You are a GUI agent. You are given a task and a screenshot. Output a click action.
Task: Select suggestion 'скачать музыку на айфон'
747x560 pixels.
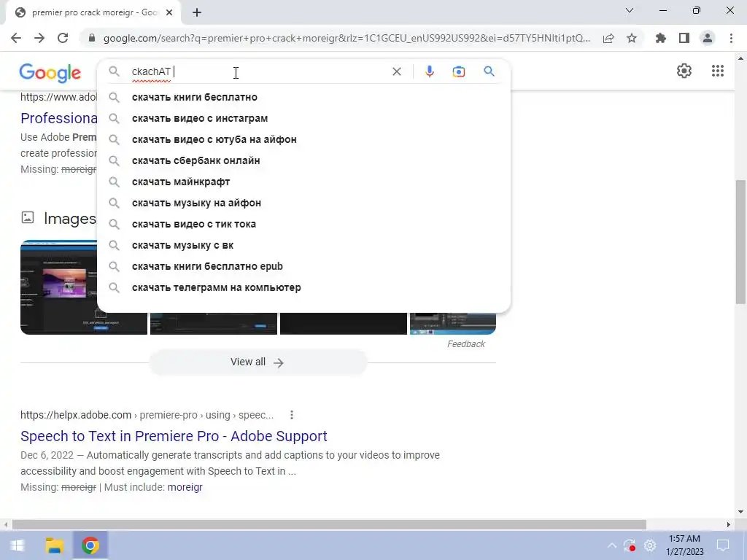pos(303,203)
